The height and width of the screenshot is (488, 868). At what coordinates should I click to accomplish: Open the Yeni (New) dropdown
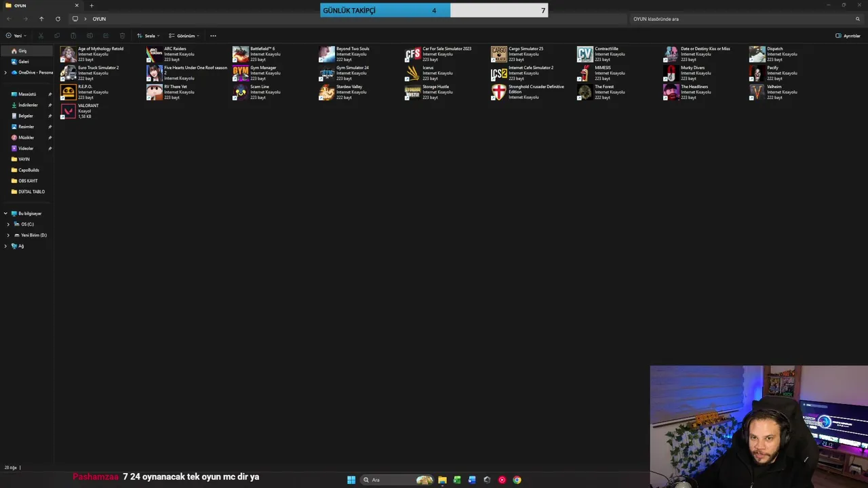16,36
